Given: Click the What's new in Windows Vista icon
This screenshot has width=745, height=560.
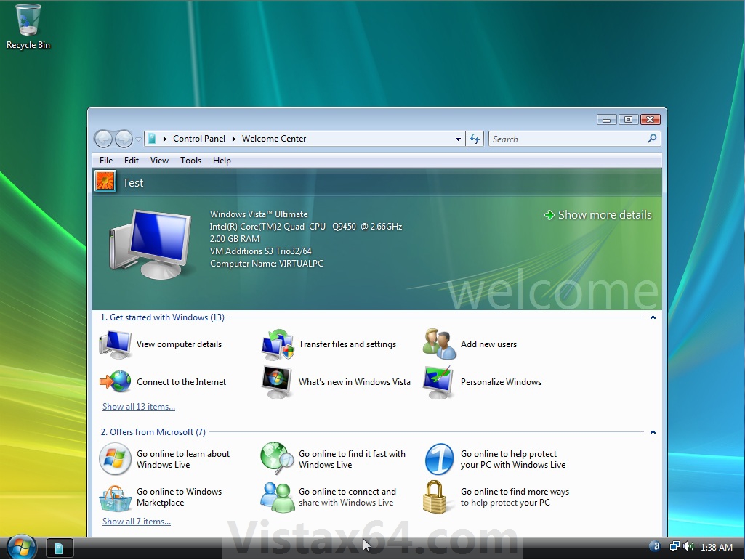Looking at the screenshot, I should tap(278, 382).
